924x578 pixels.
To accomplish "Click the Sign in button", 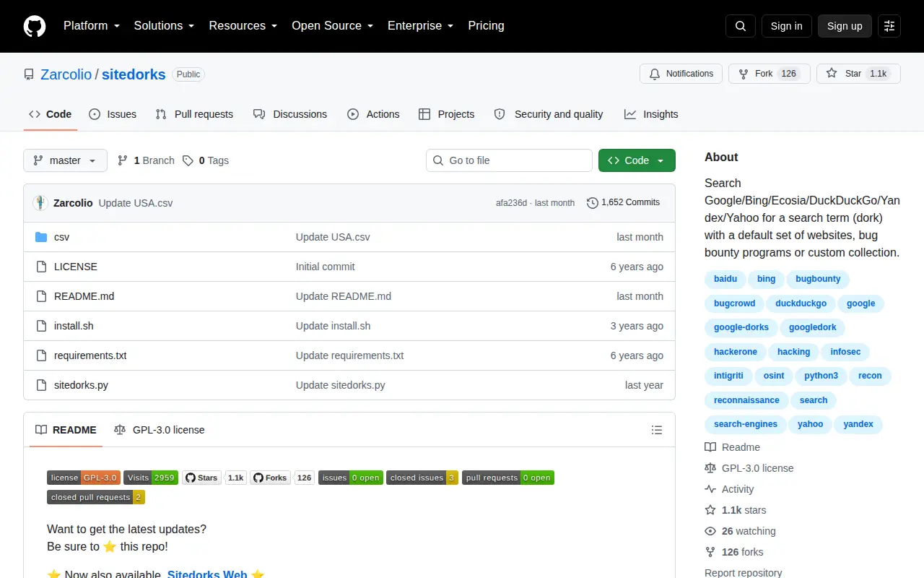I will (x=786, y=26).
